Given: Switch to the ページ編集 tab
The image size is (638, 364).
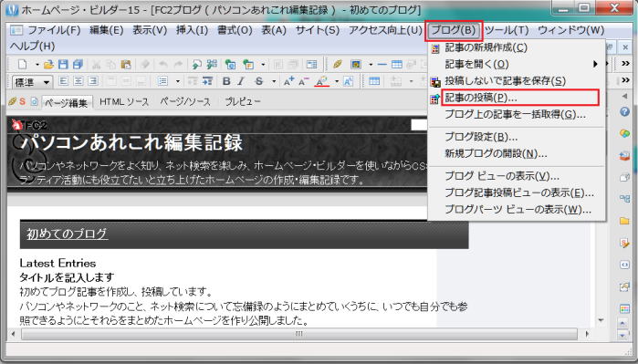Looking at the screenshot, I should [67, 102].
